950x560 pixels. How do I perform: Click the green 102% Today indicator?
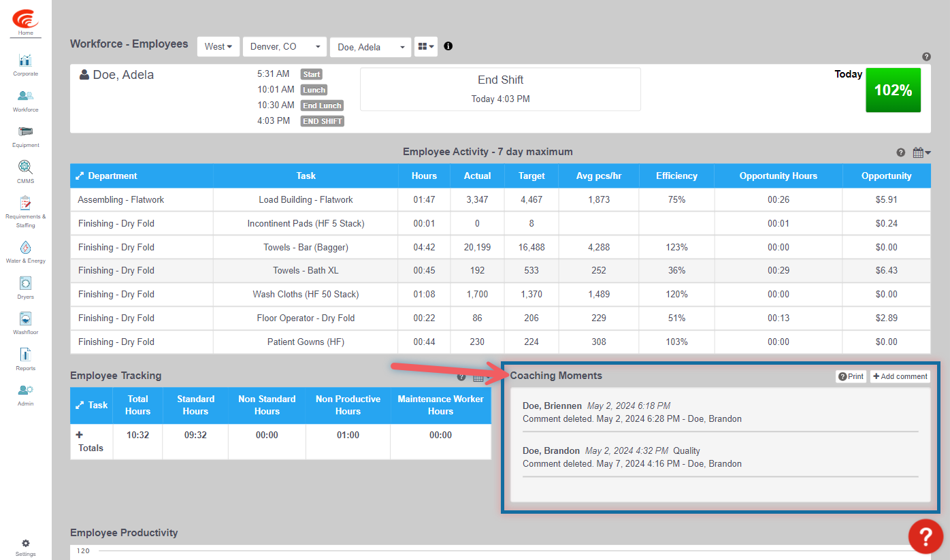click(x=893, y=90)
